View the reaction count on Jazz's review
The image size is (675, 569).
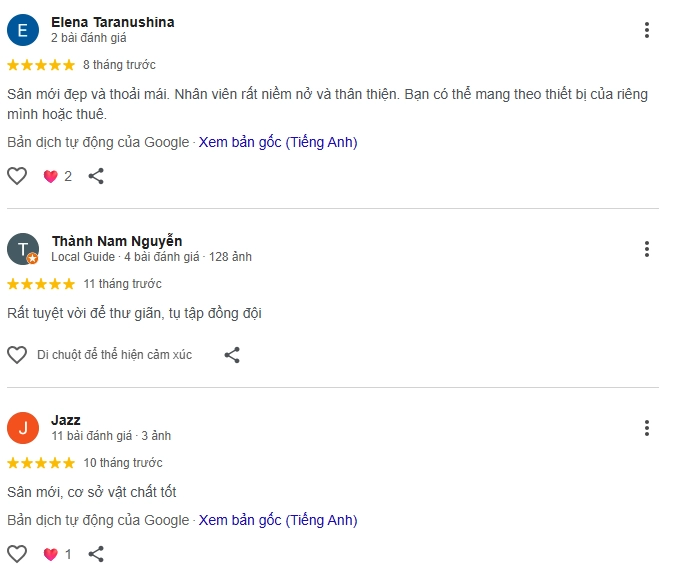coord(57,554)
